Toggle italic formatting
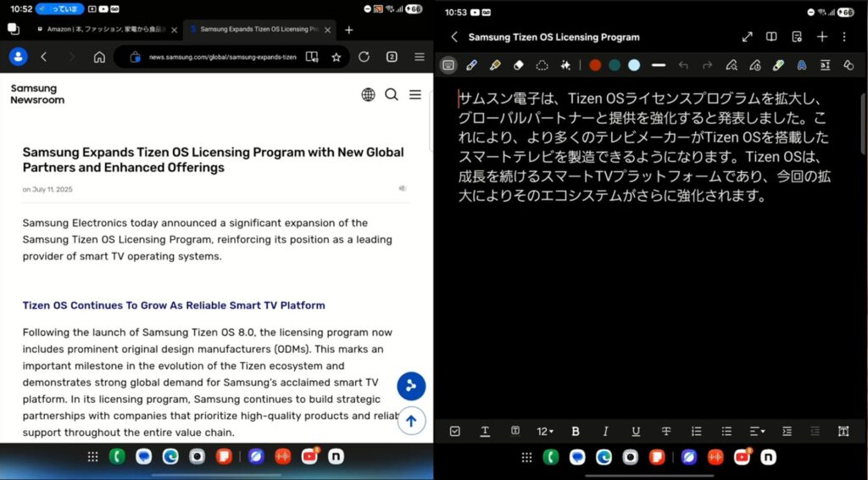The image size is (868, 480). [x=605, y=432]
